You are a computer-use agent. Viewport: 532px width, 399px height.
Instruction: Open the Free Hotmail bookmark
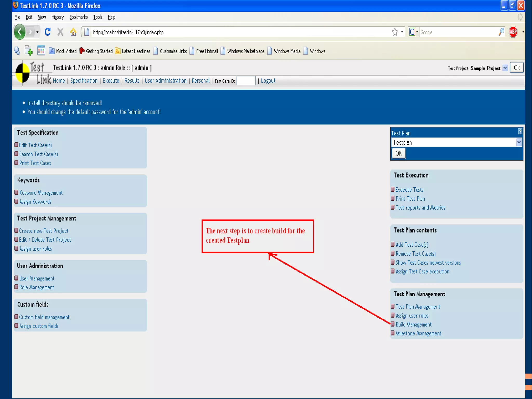203,51
